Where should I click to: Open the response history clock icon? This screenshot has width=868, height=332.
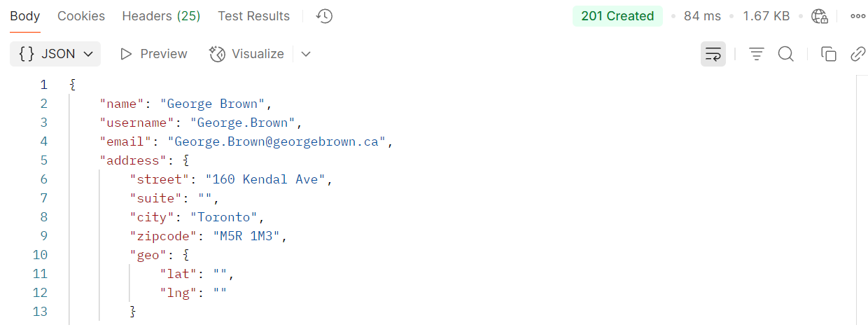[324, 16]
